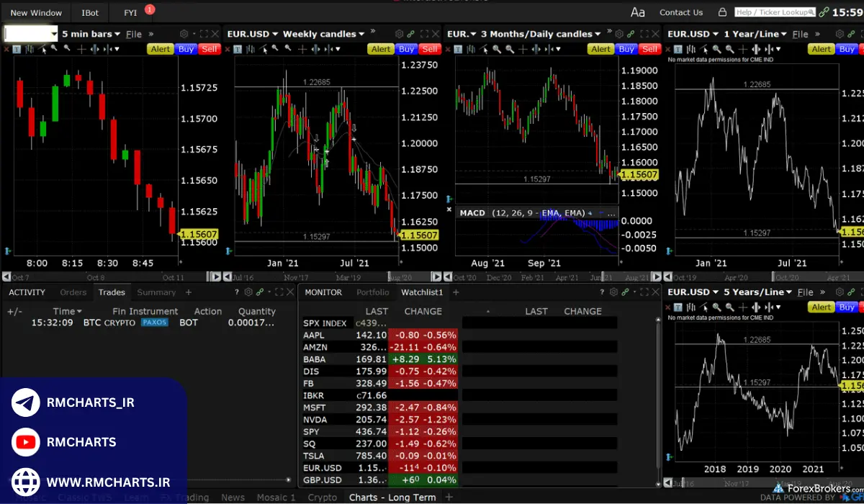The image size is (864, 504).
Task: Open the settings gear on 5 min bars chart
Action: [x=184, y=34]
